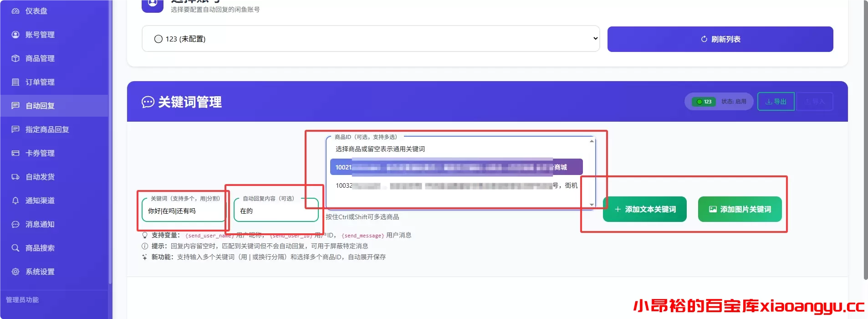The height and width of the screenshot is (319, 868).
Task: Select the highlighted product option starting with 10021
Action: pyautogui.click(x=456, y=167)
